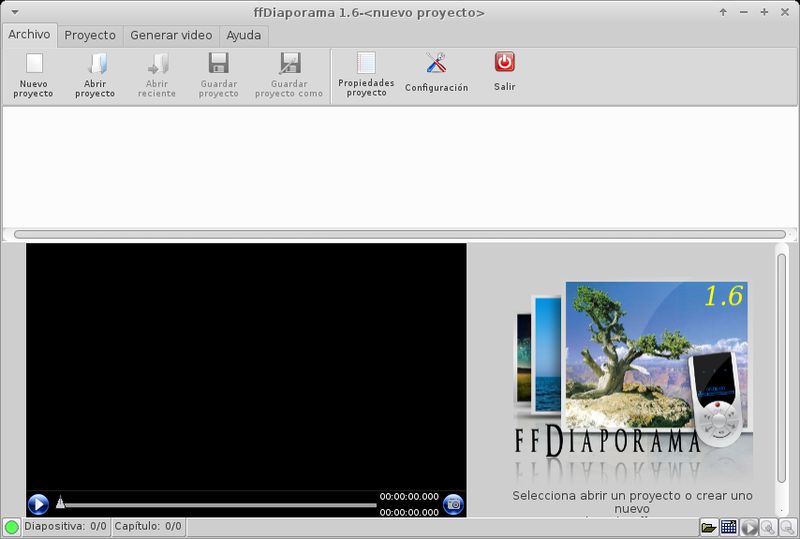Viewport: 800px width, 539px height.
Task: Click the horizontal timeline scrollbar
Action: point(399,234)
